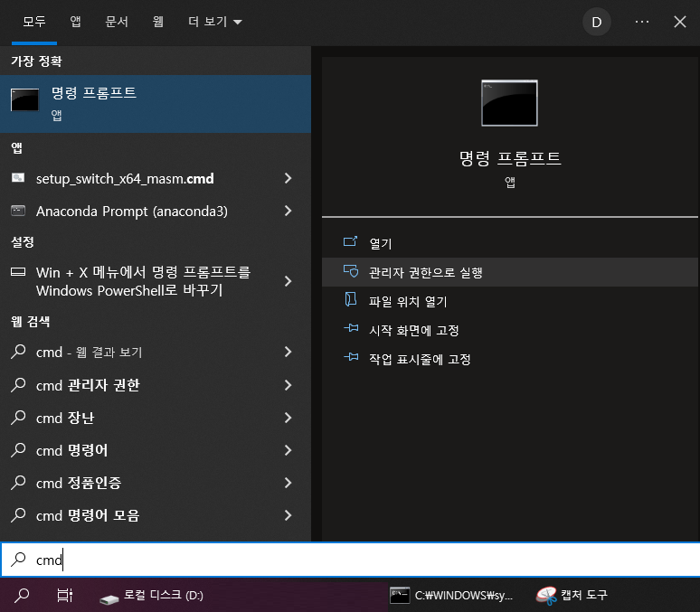Open the 더 보기 dropdown
700x612 pixels.
215,22
